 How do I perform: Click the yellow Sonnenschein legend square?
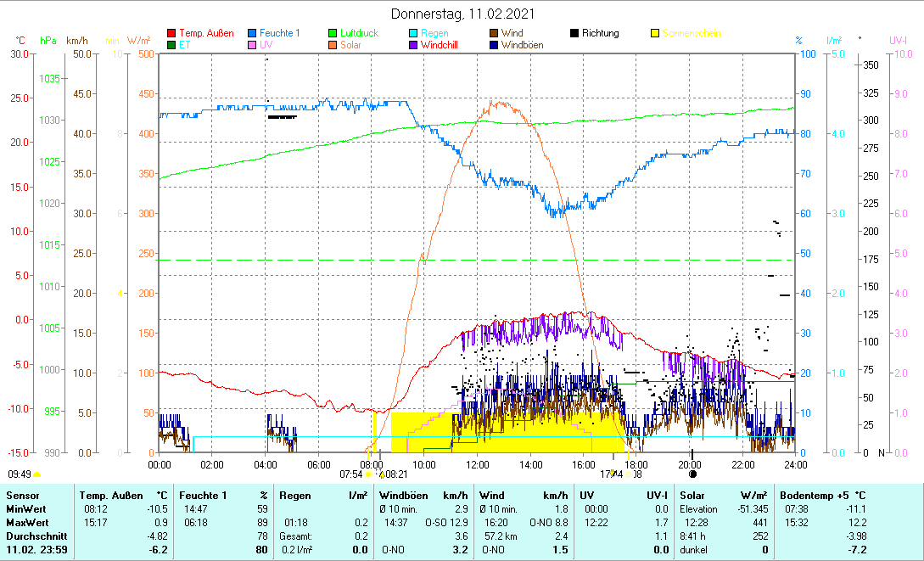coord(655,33)
